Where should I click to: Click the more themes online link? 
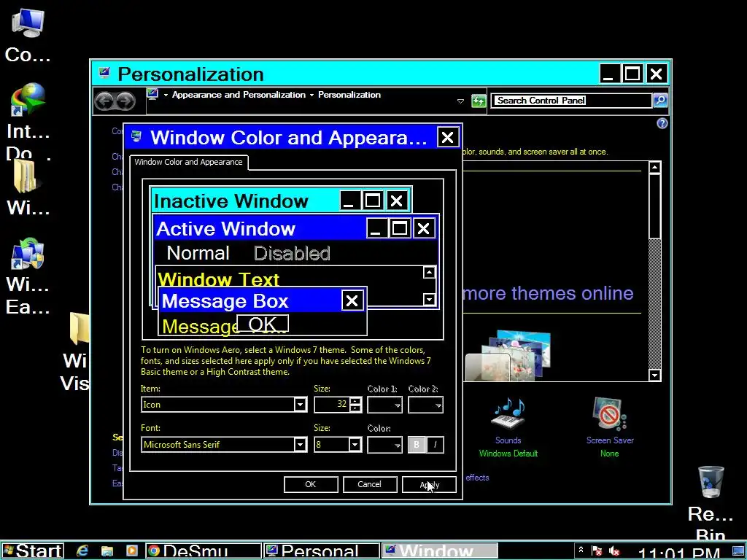(x=548, y=293)
